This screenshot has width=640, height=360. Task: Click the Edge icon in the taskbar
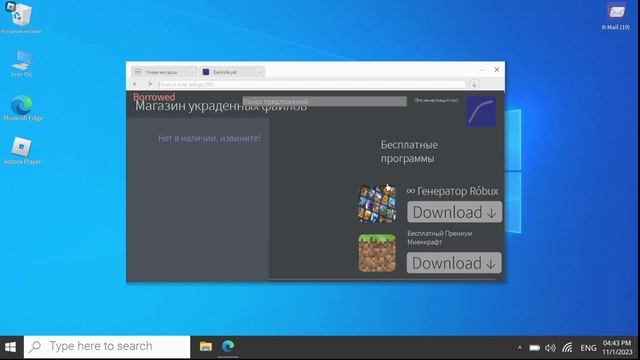point(228,347)
